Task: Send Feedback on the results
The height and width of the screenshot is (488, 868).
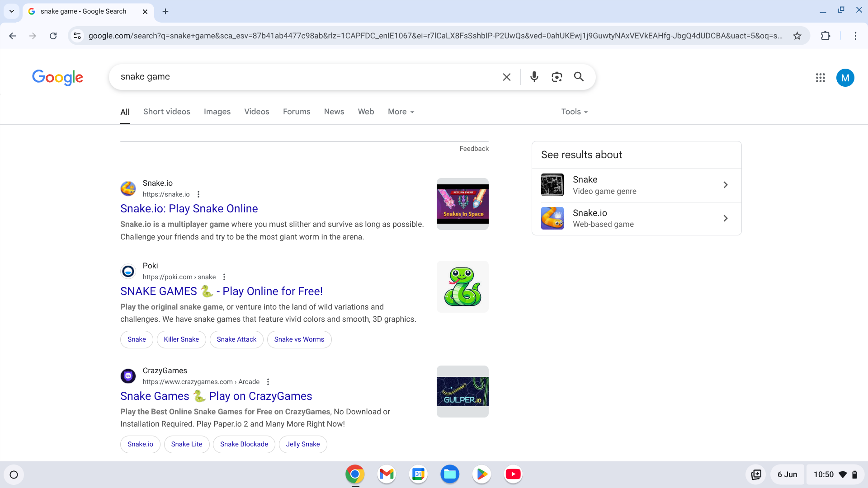Action: coord(474,149)
